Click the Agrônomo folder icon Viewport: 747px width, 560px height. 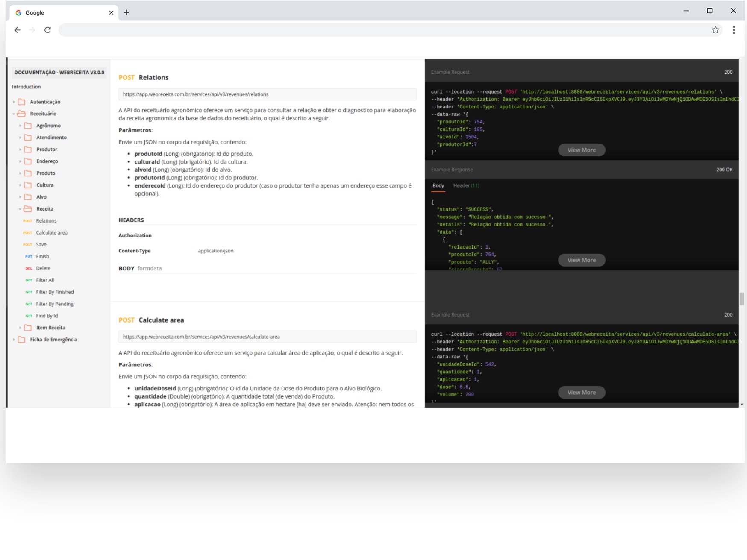(28, 126)
